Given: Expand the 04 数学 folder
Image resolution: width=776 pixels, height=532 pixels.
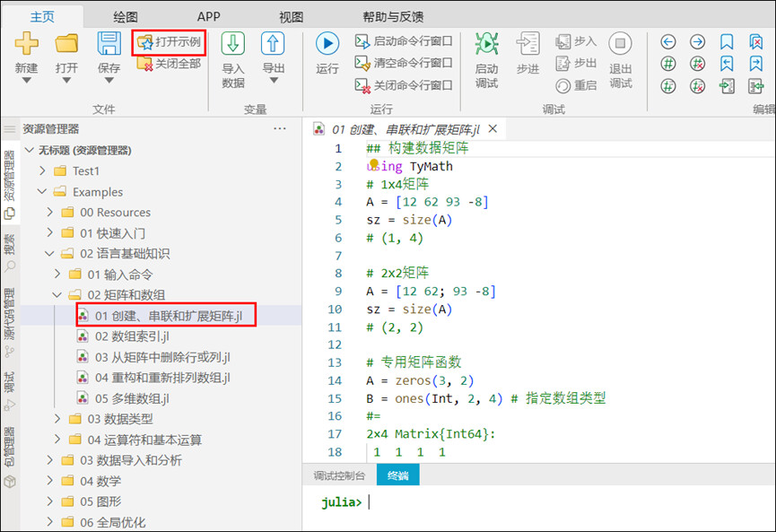Looking at the screenshot, I should (49, 481).
